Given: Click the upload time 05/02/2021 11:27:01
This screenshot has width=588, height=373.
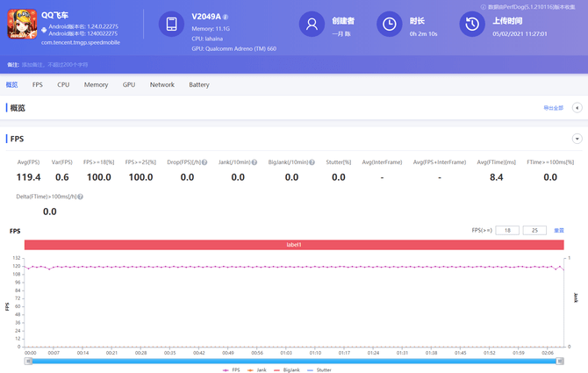Looking at the screenshot, I should tap(520, 33).
